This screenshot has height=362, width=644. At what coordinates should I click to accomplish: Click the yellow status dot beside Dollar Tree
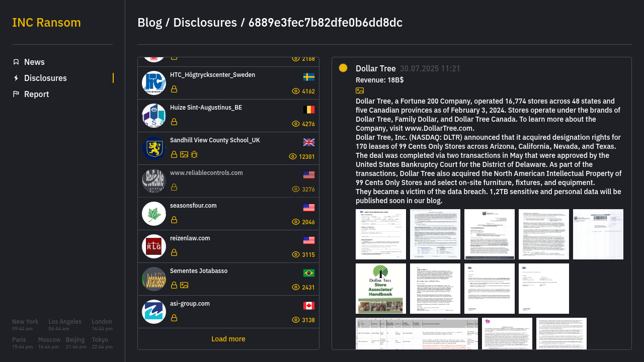(343, 68)
